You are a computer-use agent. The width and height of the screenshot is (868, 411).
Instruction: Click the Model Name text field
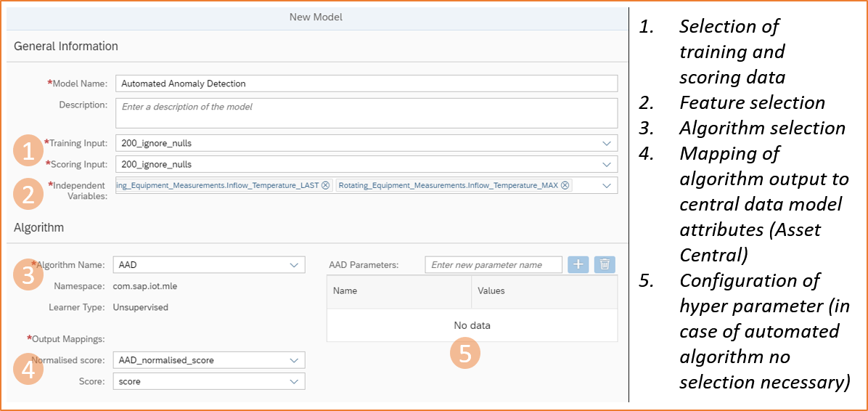coord(365,84)
